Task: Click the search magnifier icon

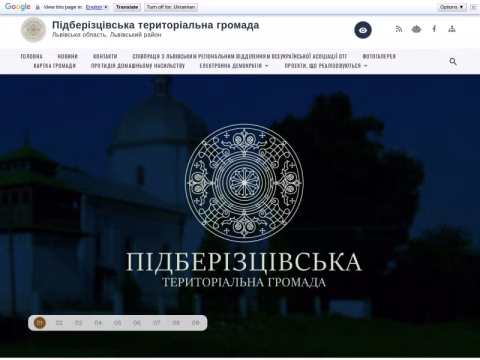Action: 453,61
